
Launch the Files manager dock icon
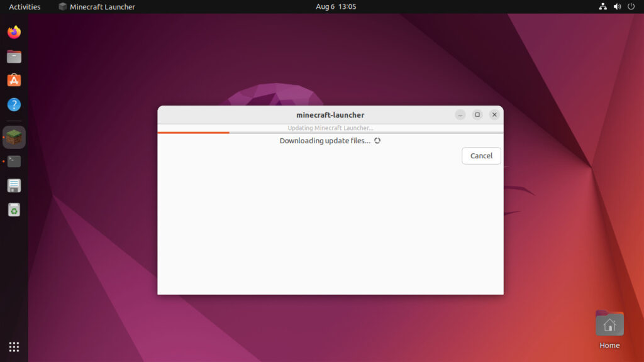point(14,57)
